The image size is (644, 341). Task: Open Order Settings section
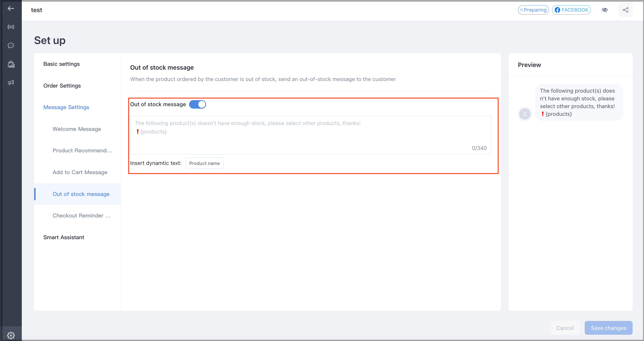[x=62, y=86]
